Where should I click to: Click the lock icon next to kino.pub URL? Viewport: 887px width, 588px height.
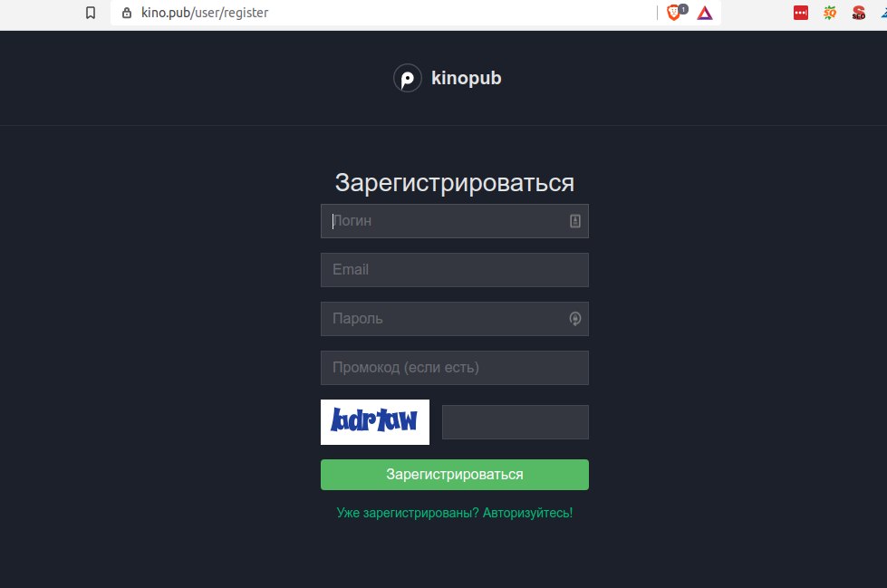127,13
